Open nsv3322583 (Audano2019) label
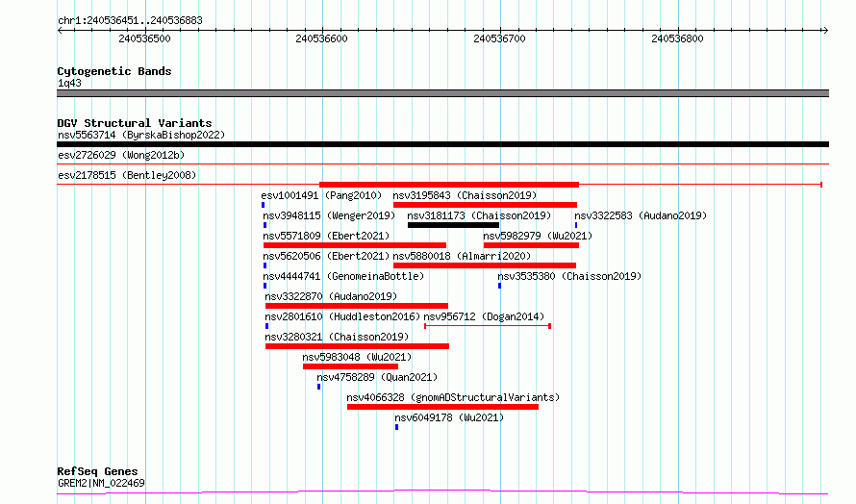 tap(641, 215)
